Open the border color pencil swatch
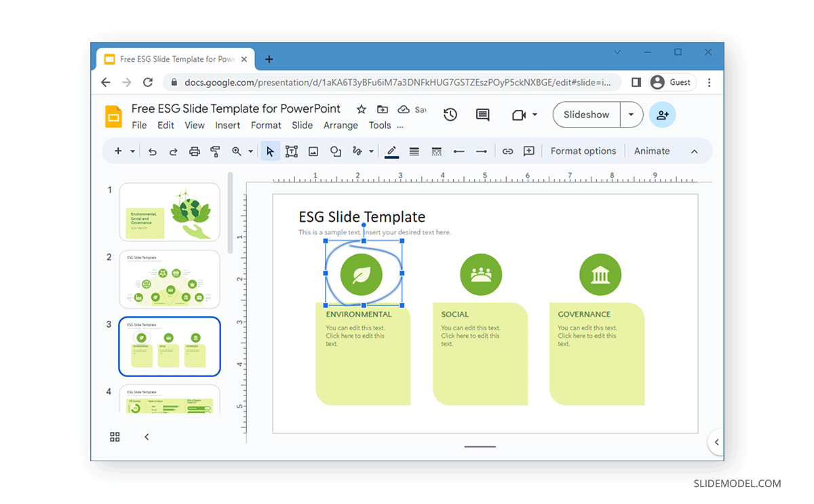The width and height of the screenshot is (814, 504). (x=391, y=152)
